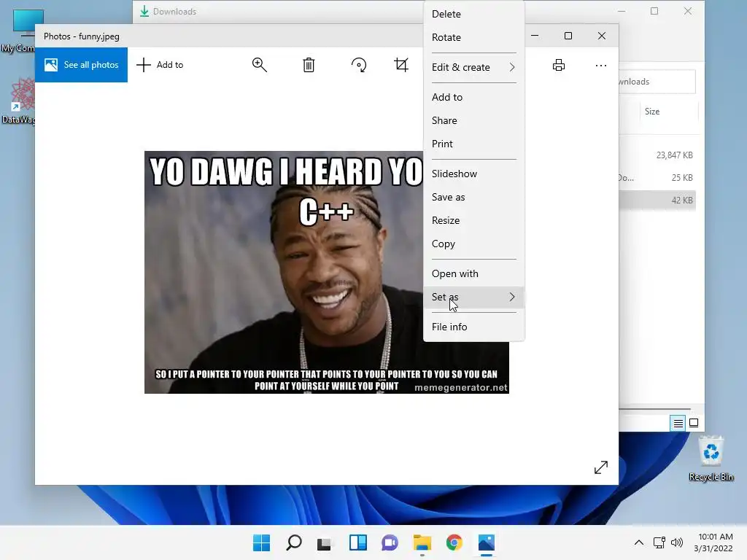
Task: Select Print in the context menu
Action: click(473, 144)
